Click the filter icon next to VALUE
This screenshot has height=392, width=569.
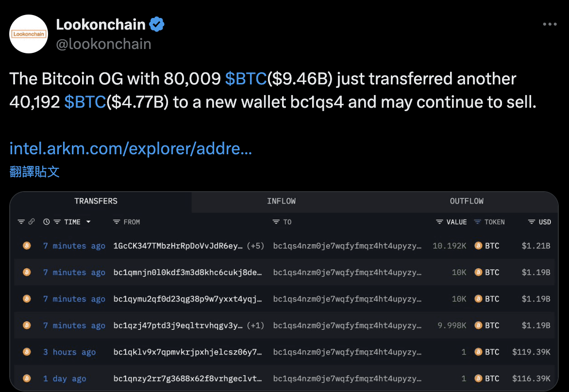[x=439, y=222]
